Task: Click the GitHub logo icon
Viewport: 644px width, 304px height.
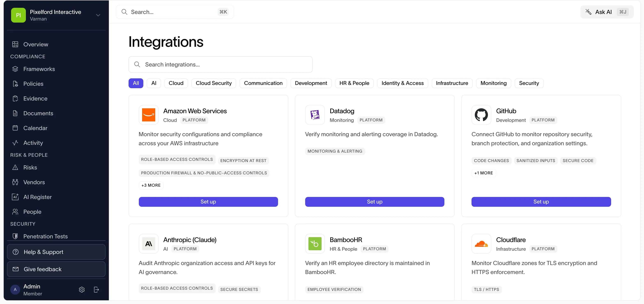Action: tap(481, 115)
